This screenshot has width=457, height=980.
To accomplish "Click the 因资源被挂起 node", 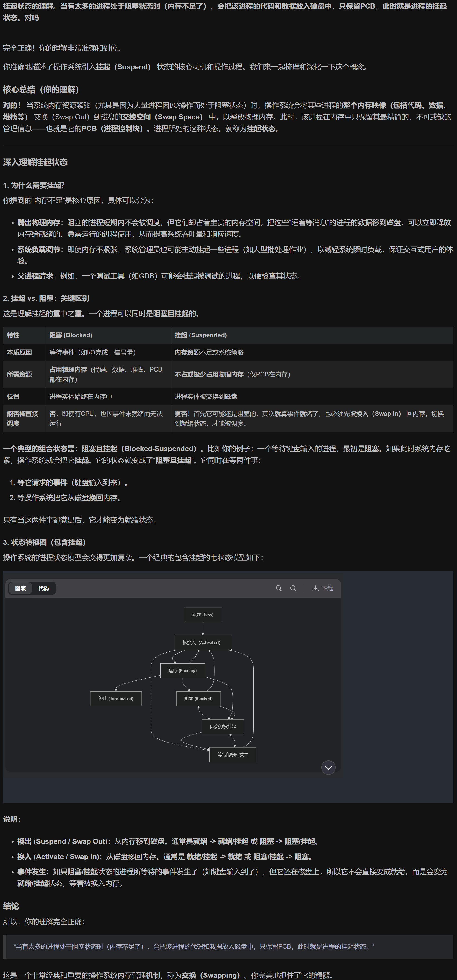I will click(223, 727).
